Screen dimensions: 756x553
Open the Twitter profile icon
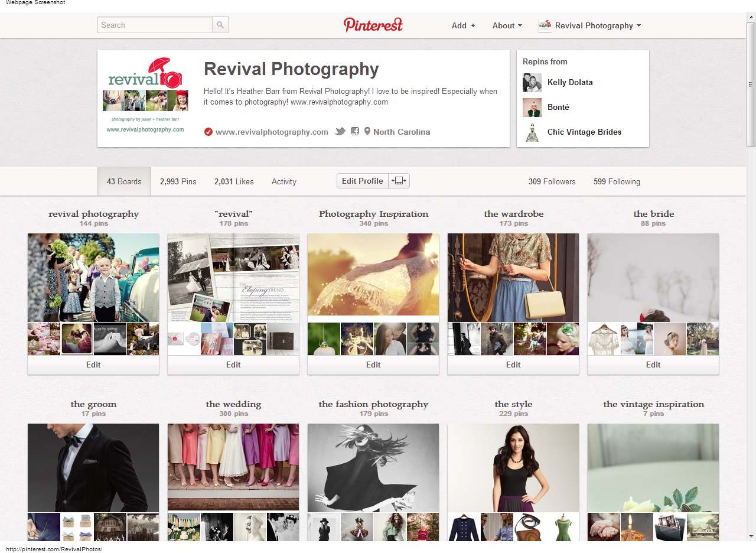point(340,132)
